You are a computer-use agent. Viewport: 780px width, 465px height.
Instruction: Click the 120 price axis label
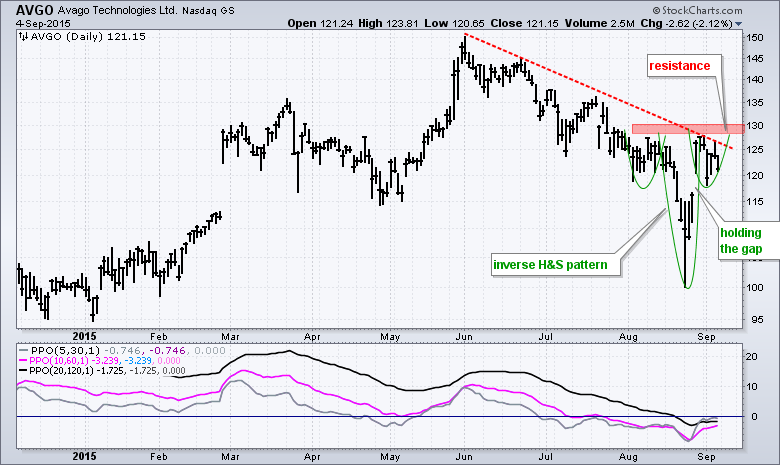point(755,175)
